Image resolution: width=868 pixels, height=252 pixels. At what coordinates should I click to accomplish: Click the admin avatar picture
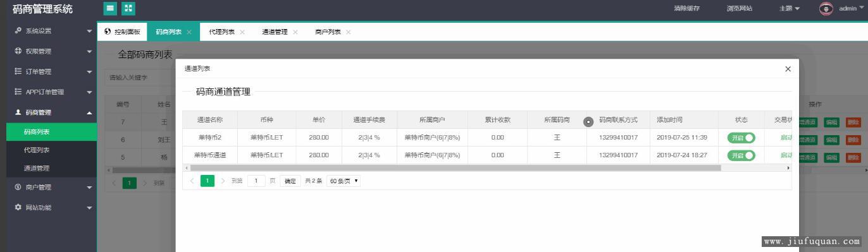tap(826, 8)
